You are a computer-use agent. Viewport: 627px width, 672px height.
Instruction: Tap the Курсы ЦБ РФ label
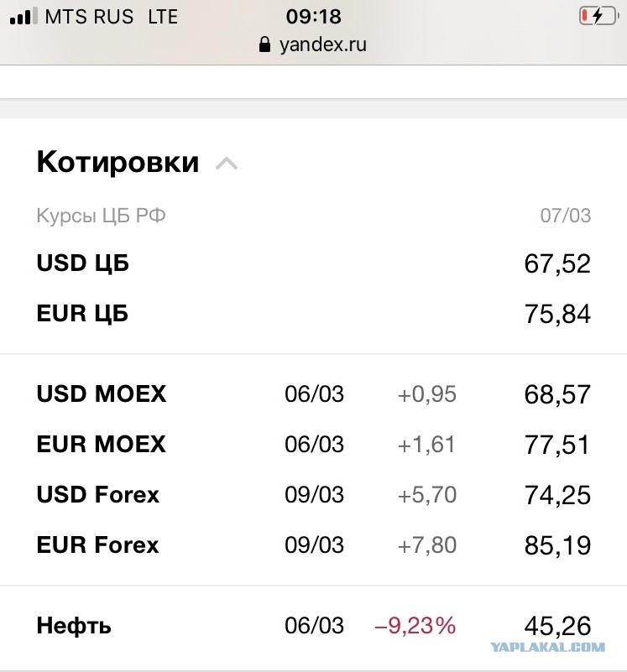(101, 216)
